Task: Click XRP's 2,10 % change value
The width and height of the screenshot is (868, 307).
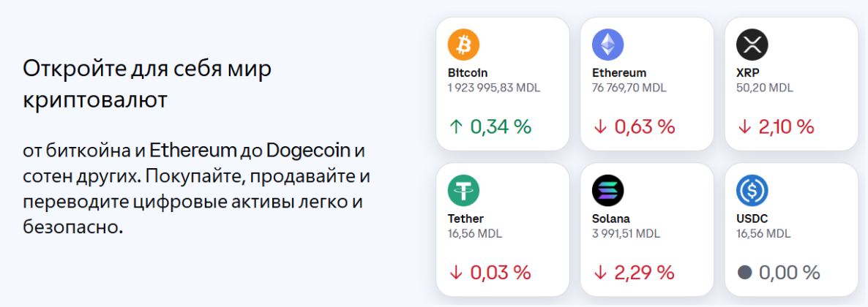Action: click(x=786, y=127)
